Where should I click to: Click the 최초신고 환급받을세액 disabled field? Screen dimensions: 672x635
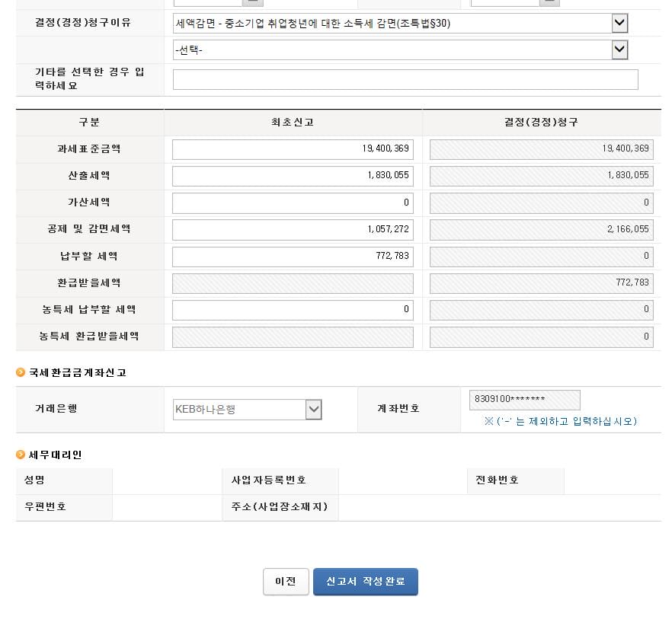tap(293, 283)
